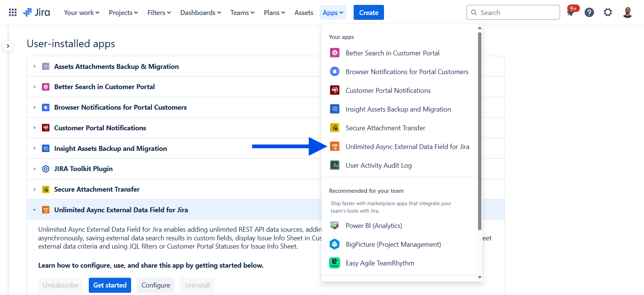Select Customer Portal Notifications menu item
Screen dimensions: 644x295
pos(399,90)
